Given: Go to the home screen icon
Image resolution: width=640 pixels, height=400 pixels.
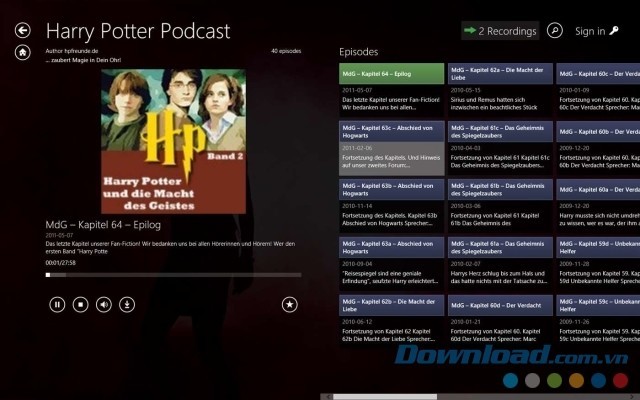Looking at the screenshot, I should pos(22,52).
